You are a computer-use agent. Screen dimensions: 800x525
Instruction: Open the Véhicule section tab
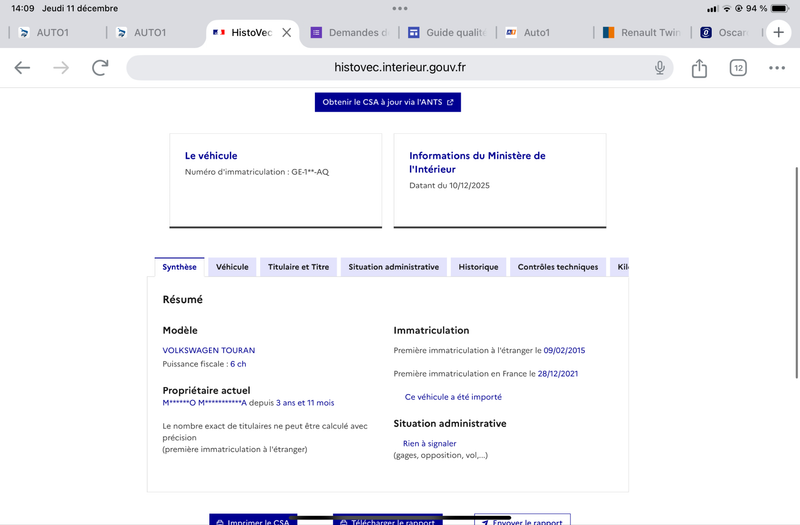(x=232, y=267)
